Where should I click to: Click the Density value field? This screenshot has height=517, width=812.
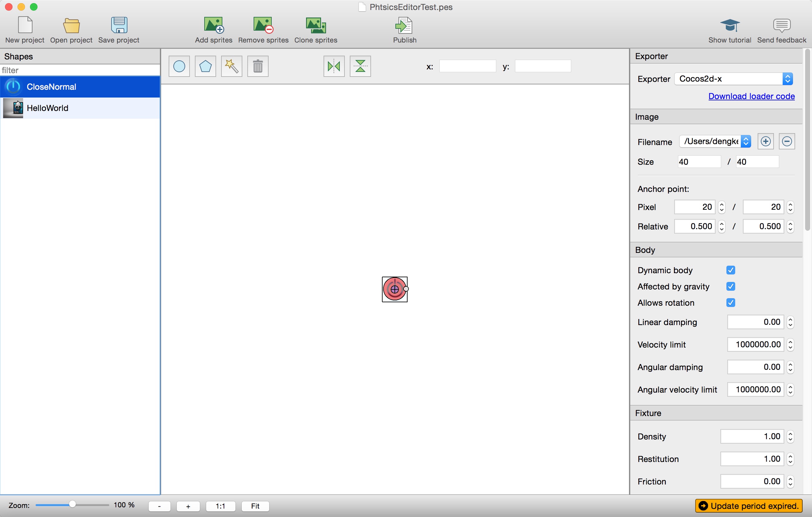tap(752, 437)
